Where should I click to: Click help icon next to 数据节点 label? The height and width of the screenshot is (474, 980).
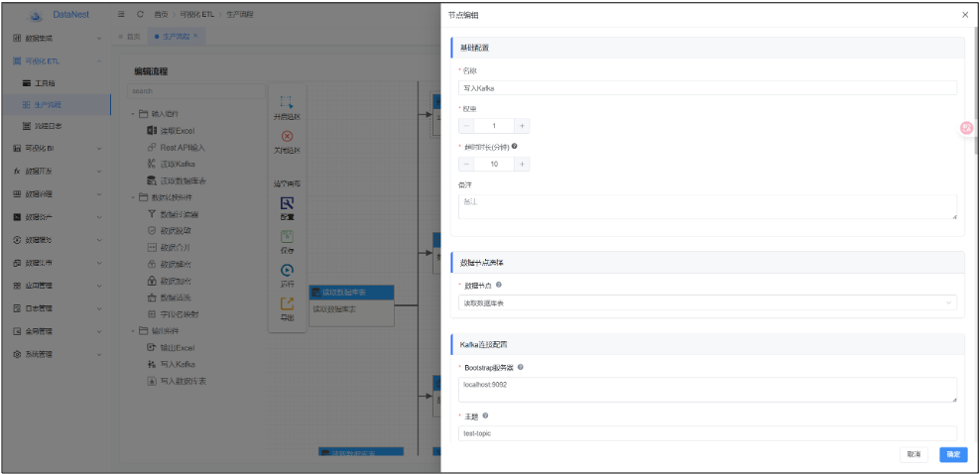click(499, 285)
